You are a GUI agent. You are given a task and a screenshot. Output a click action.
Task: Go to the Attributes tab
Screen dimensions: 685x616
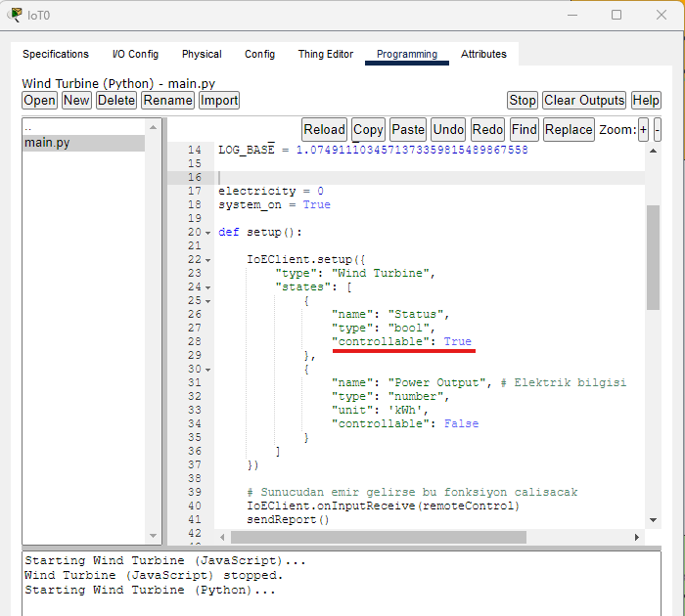483,54
